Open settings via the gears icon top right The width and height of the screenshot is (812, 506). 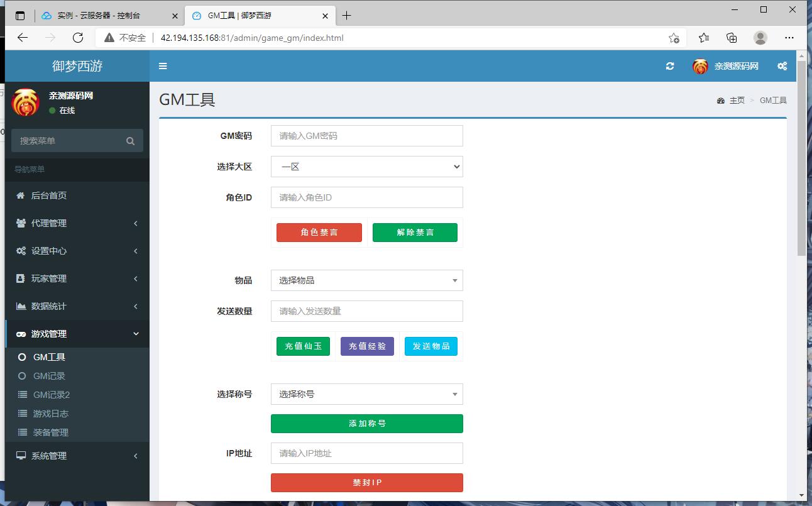click(782, 65)
